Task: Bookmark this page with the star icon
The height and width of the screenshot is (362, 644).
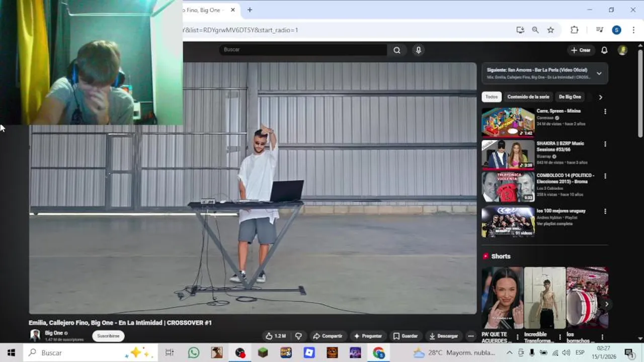Action: tap(550, 30)
